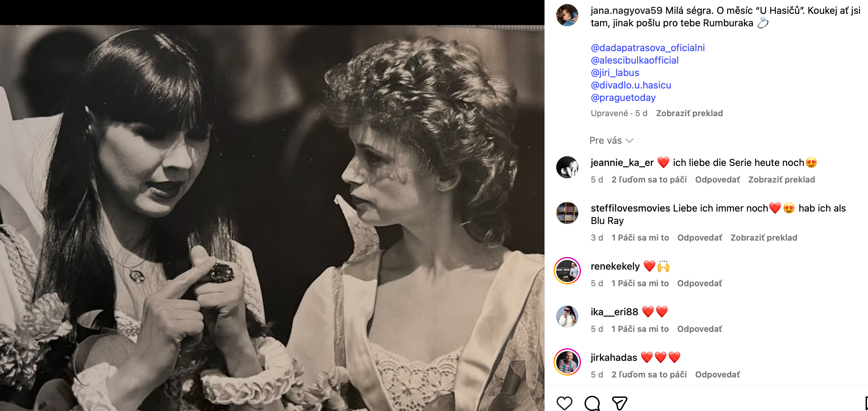Viewport: 868px width, 411px height.
Task: Share the post via paper plane icon
Action: [x=619, y=403]
